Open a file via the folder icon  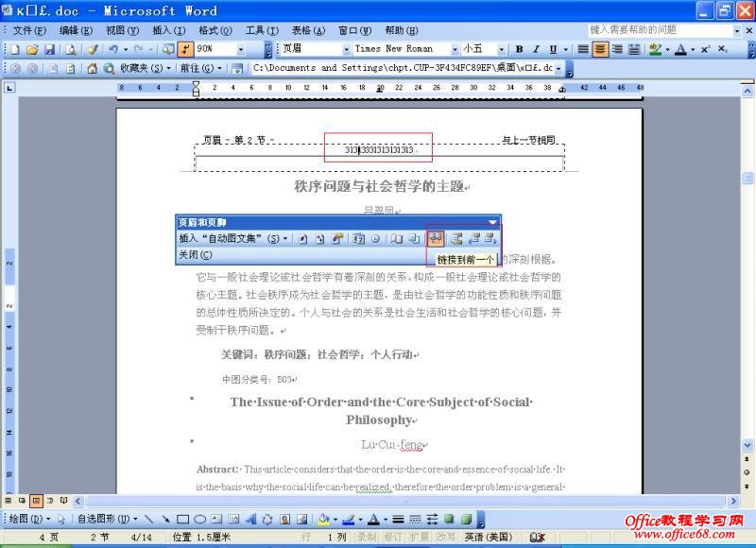click(32, 49)
